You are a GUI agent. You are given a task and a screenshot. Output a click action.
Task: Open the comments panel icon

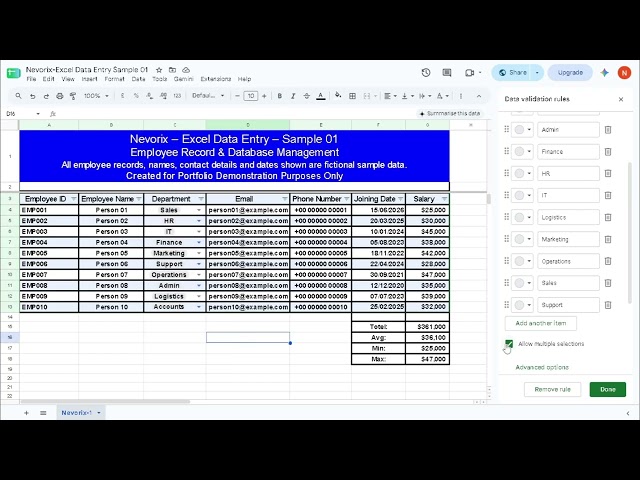(447, 73)
